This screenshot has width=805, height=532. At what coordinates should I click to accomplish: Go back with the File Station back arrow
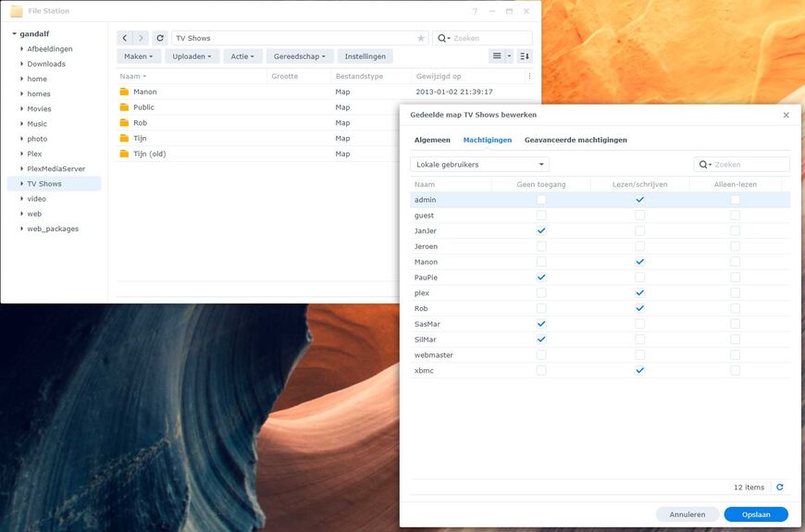point(125,38)
